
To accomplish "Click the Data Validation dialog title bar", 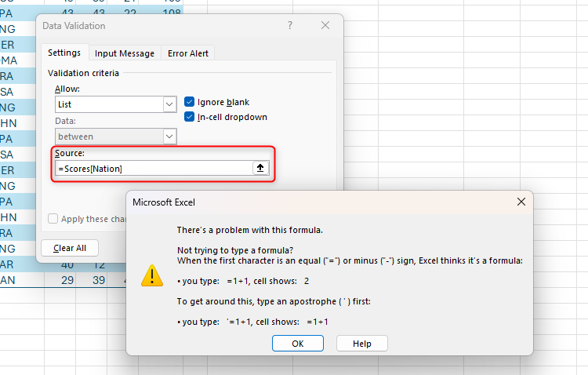I will point(157,26).
